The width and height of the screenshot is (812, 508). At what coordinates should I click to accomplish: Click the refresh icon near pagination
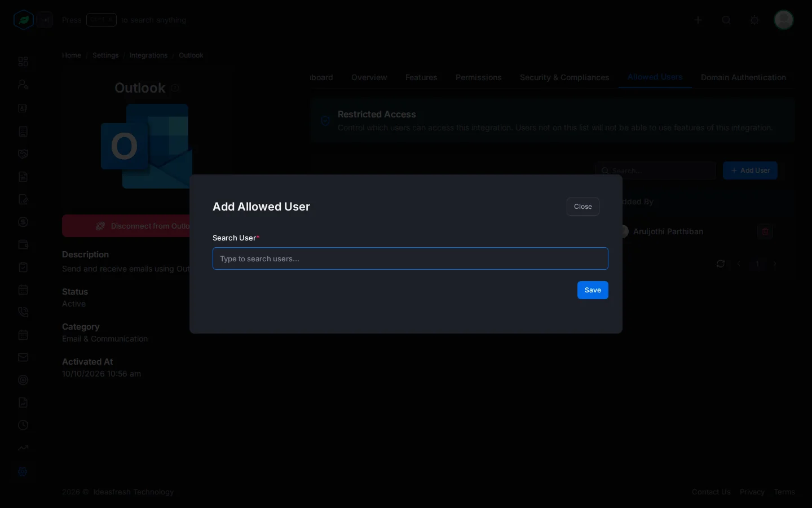(x=721, y=264)
